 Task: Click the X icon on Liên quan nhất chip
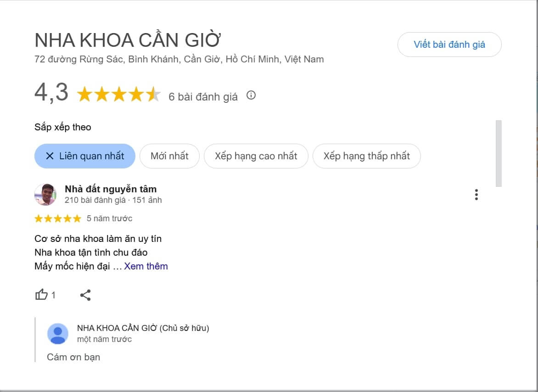click(x=49, y=156)
